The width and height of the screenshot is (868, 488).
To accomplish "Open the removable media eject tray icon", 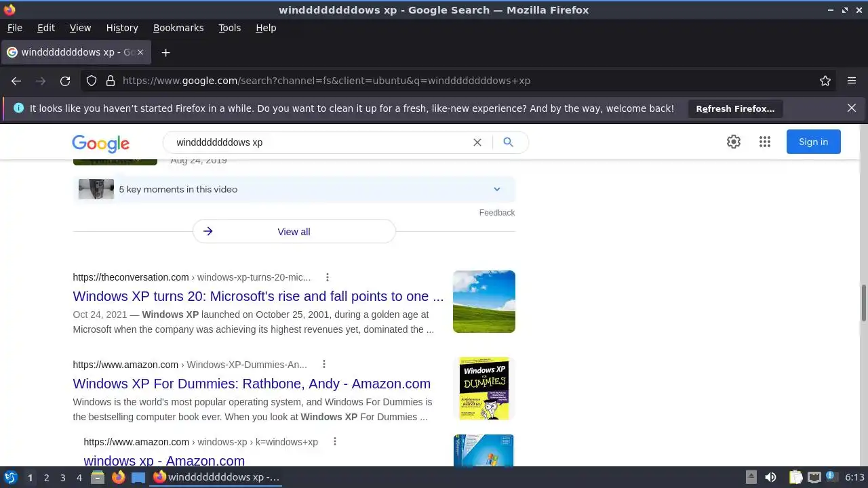I will 751,477.
